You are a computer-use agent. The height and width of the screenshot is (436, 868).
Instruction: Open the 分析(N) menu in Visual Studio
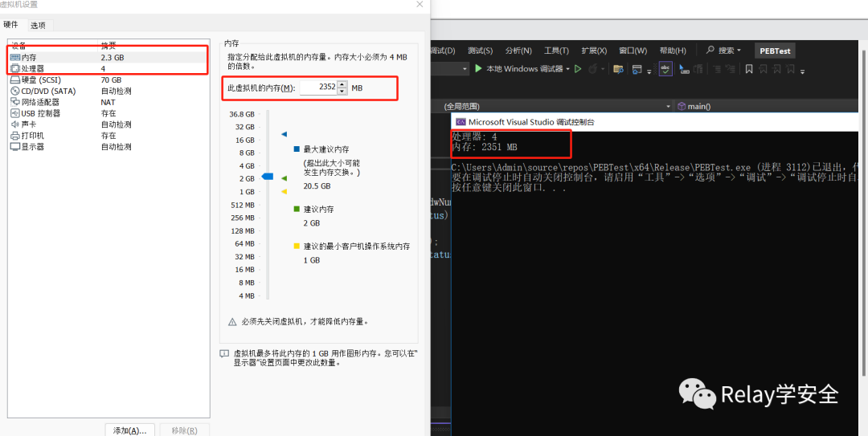click(x=518, y=51)
